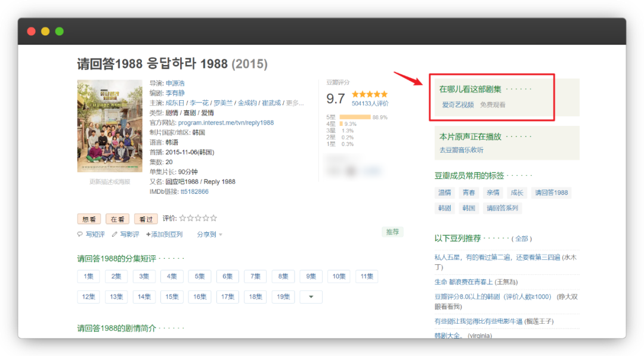
Task: Maximize the window with the green button
Action: point(60,31)
